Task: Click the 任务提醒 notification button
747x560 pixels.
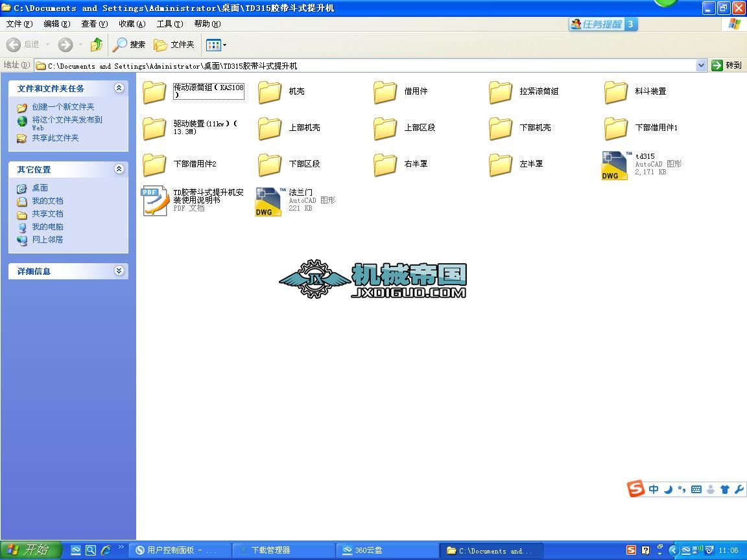Action: (x=603, y=24)
